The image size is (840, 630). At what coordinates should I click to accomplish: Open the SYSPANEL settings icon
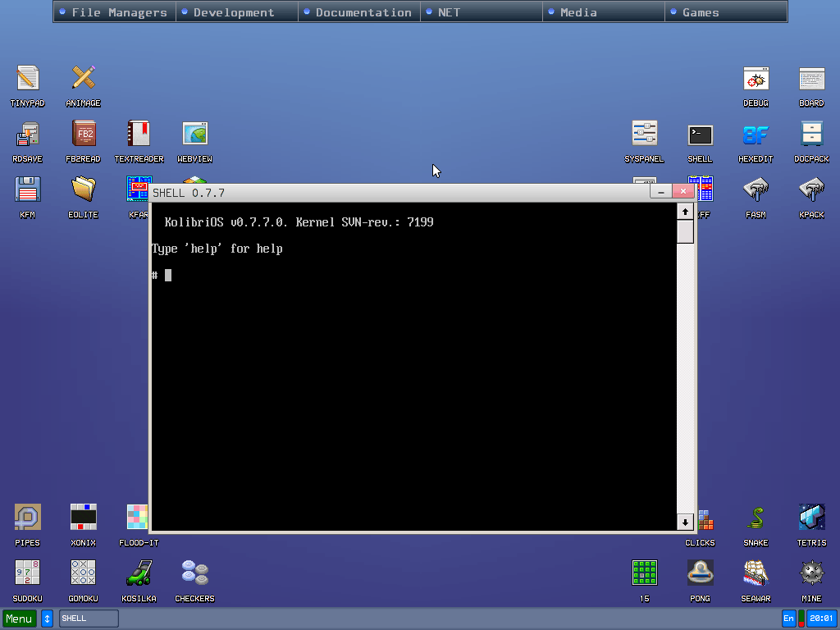coord(644,134)
